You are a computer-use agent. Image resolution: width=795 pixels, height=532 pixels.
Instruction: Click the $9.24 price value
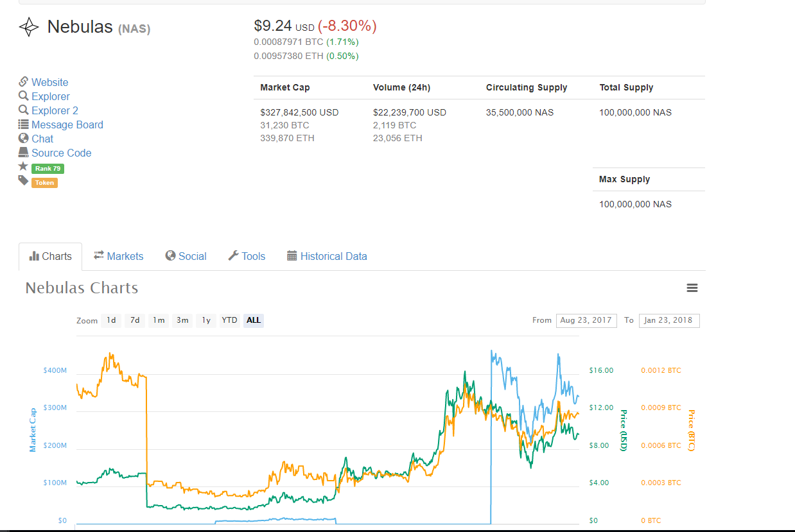coord(273,26)
